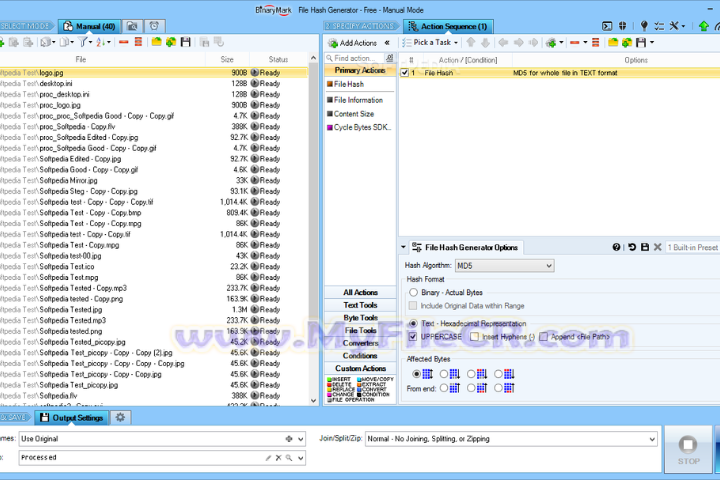Click the globe icon in top-right toolbar
The width and height of the screenshot is (720, 480).
click(x=623, y=26)
